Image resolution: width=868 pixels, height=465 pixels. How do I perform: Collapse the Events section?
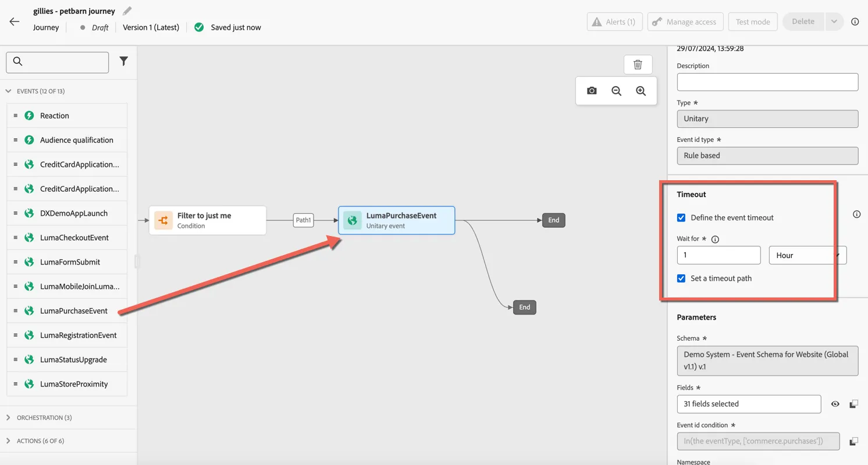8,91
